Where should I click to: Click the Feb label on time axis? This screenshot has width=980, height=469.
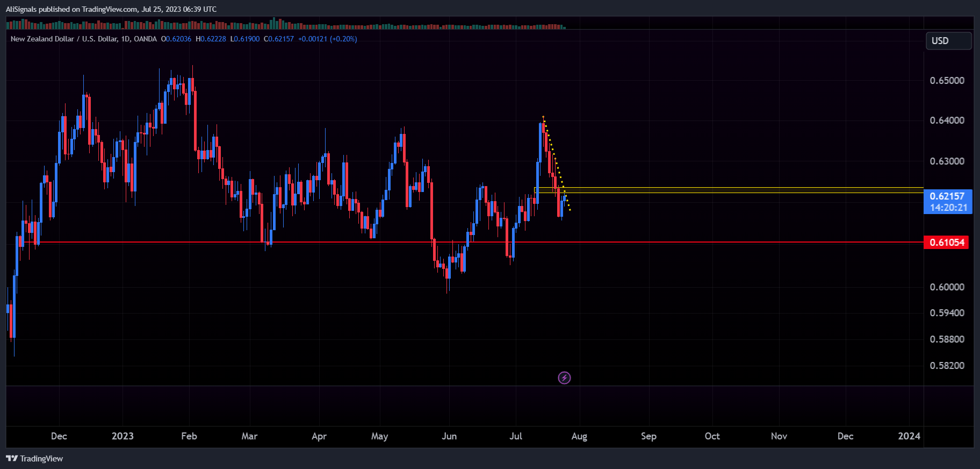click(189, 436)
